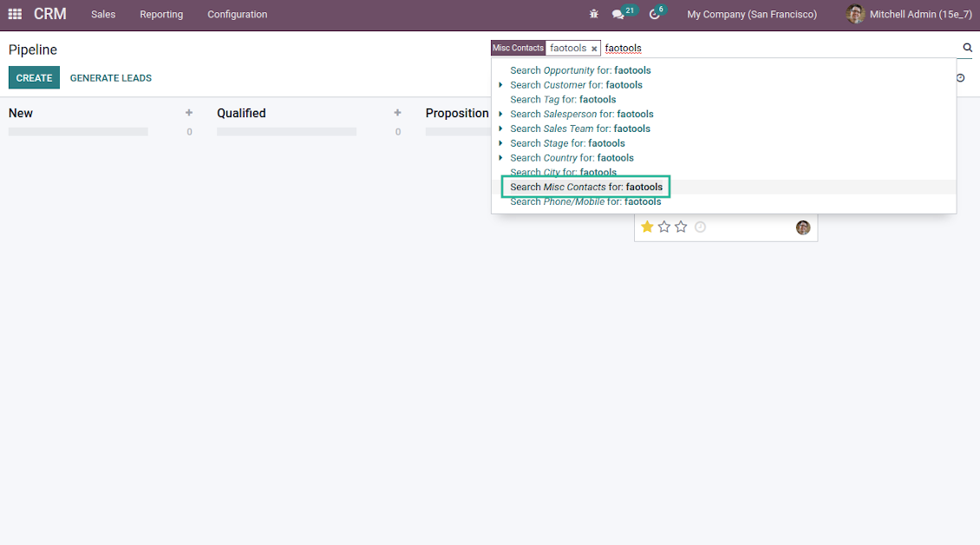Remove the Misc Contacts faotools filter
Image resolution: width=980 pixels, height=545 pixels.
coord(594,49)
